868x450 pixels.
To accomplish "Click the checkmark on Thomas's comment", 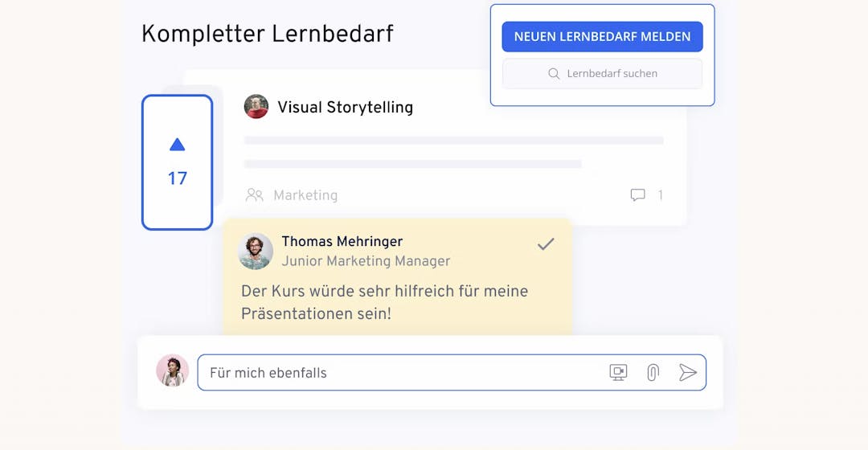I will point(546,243).
